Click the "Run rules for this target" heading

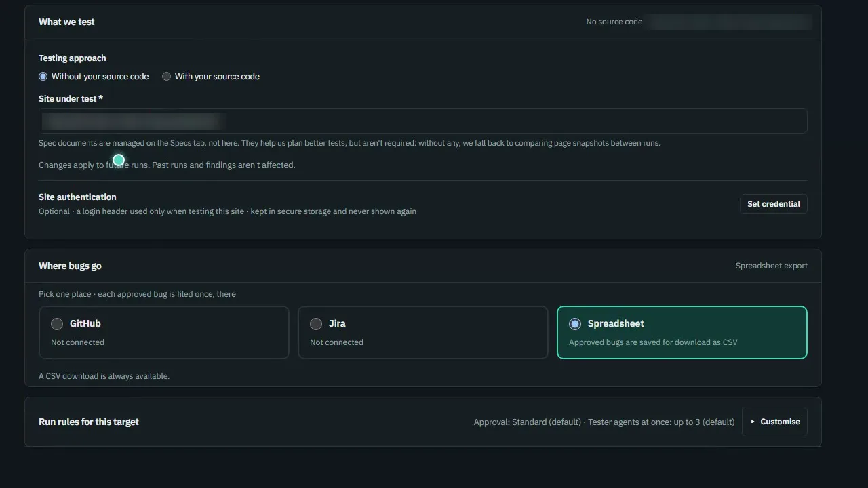click(x=89, y=422)
